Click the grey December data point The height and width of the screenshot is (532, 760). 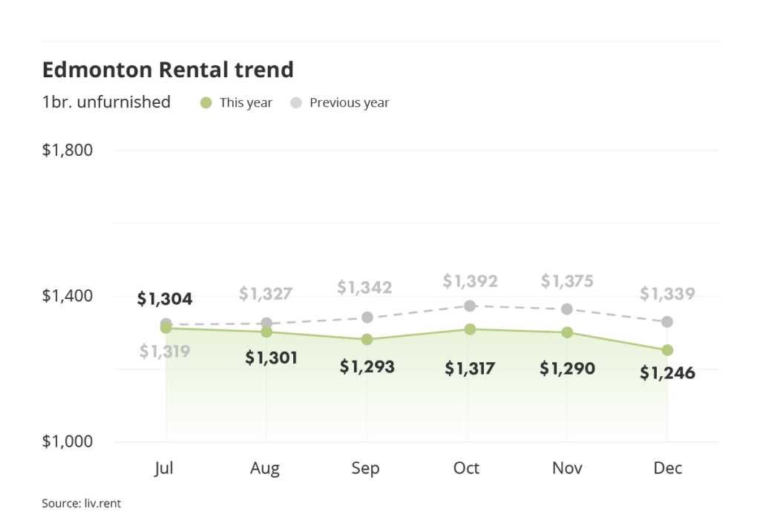pos(667,321)
